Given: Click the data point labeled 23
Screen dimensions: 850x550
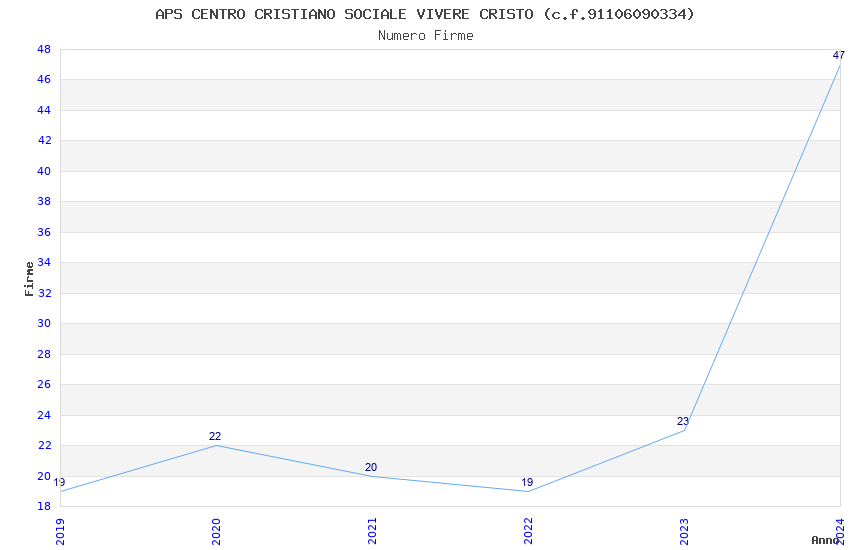Looking at the screenshot, I should pyautogui.click(x=684, y=430).
